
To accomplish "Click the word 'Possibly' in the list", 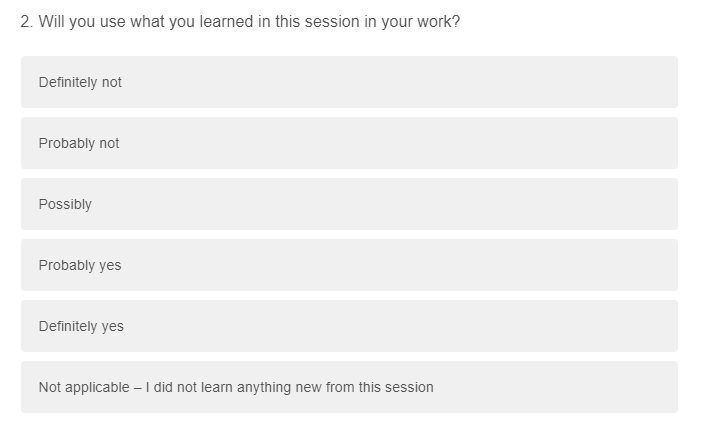I will (65, 204).
